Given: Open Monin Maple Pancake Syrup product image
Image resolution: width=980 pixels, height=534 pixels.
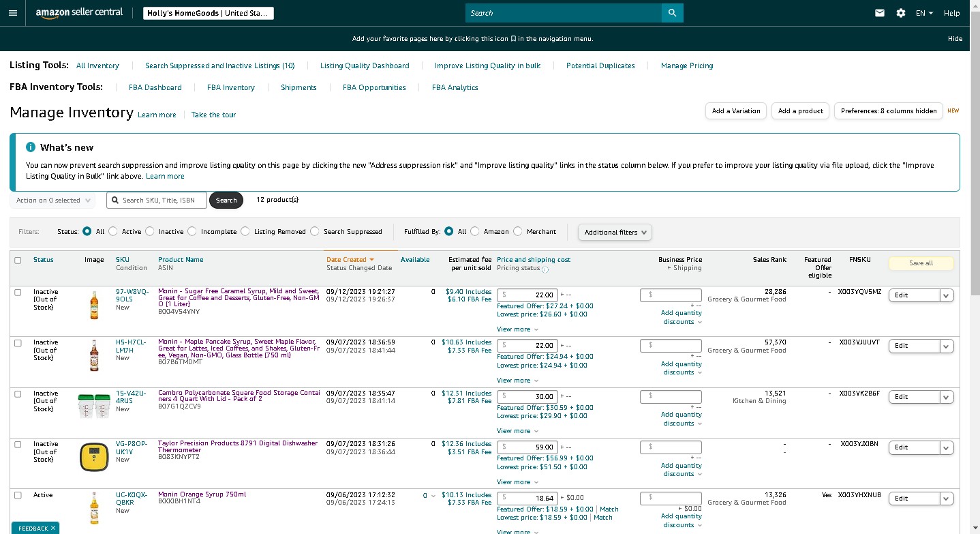Looking at the screenshot, I should click(94, 355).
